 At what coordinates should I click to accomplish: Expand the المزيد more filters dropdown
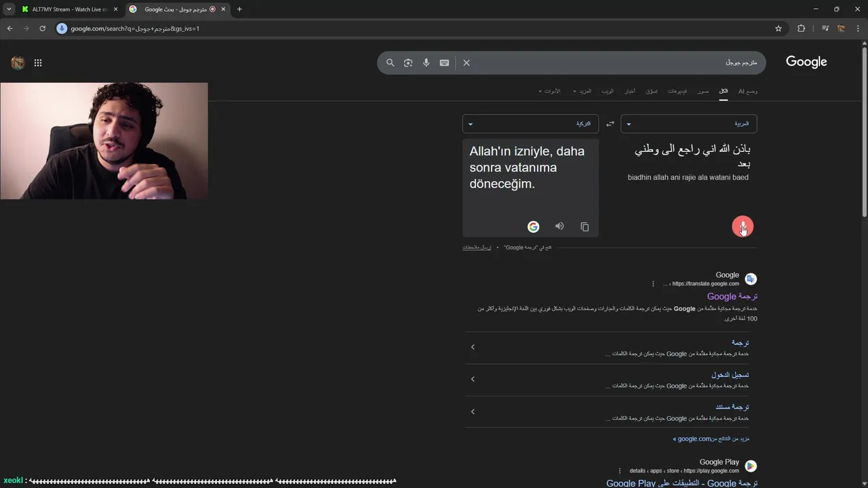pyautogui.click(x=583, y=91)
